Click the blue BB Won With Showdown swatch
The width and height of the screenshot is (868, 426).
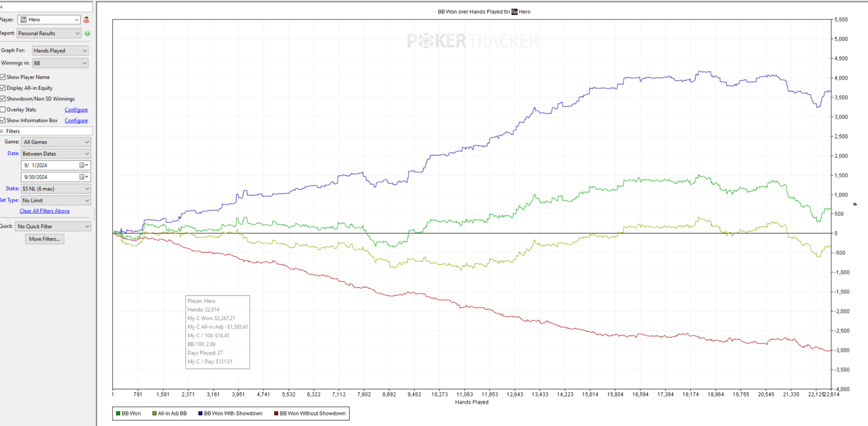(200, 413)
